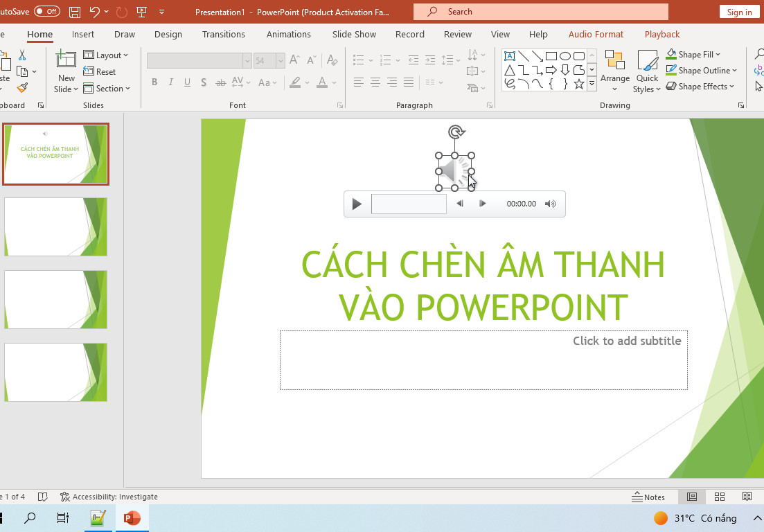The width and height of the screenshot is (764, 532).
Task: Switch to the Transitions tab
Action: pos(224,34)
